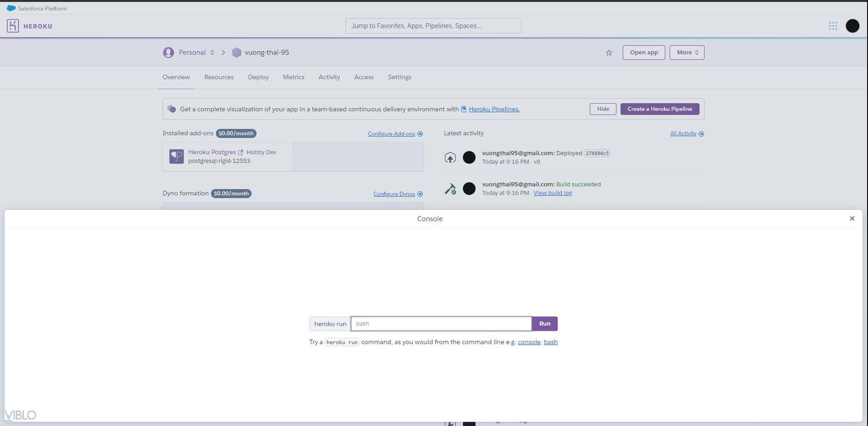Switch to the Resources tab

219,77
